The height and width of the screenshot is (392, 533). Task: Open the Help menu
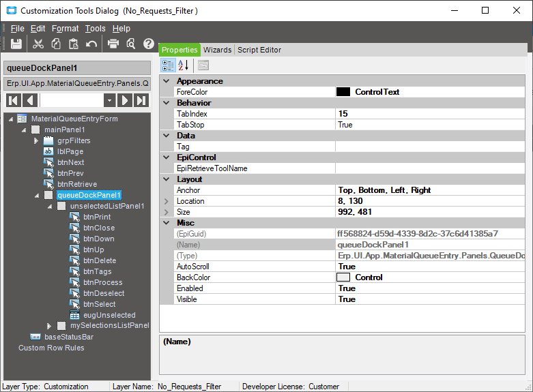tap(121, 29)
